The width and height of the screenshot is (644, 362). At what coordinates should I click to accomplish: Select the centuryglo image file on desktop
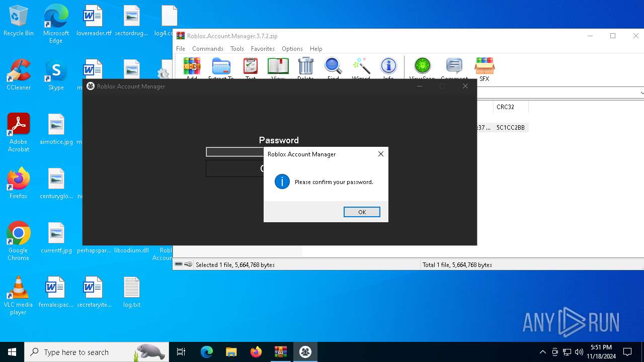click(56, 184)
